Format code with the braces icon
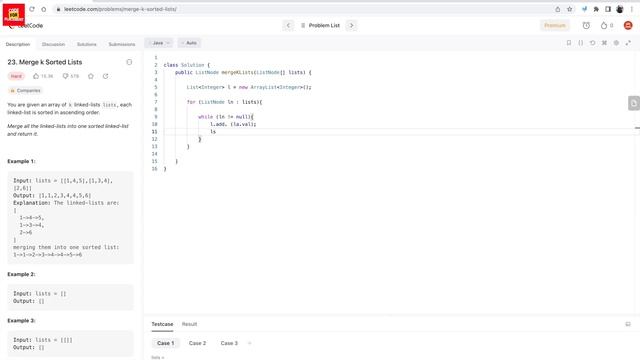This screenshot has height=360, width=640. [581, 43]
